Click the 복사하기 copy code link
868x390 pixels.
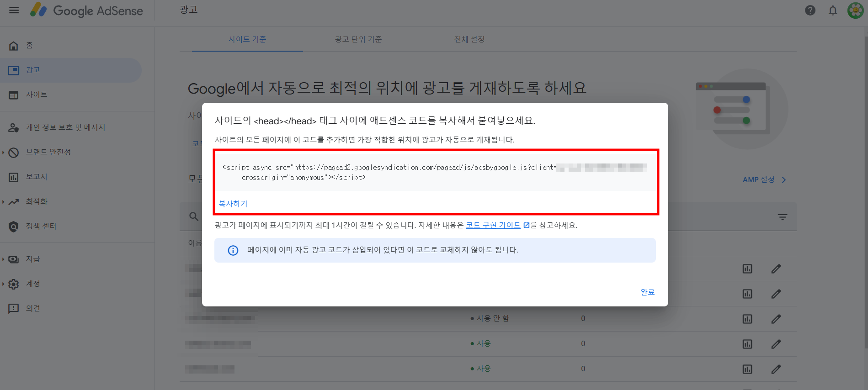233,204
